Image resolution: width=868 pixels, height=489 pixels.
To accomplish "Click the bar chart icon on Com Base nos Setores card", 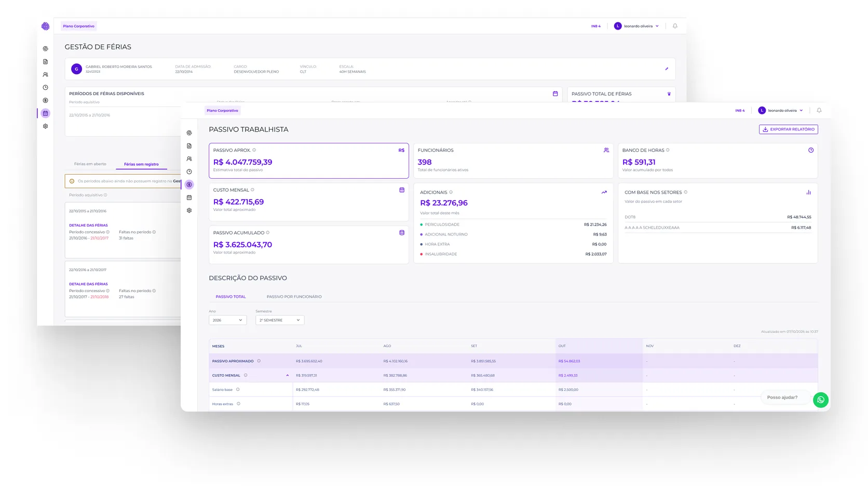I will point(808,192).
